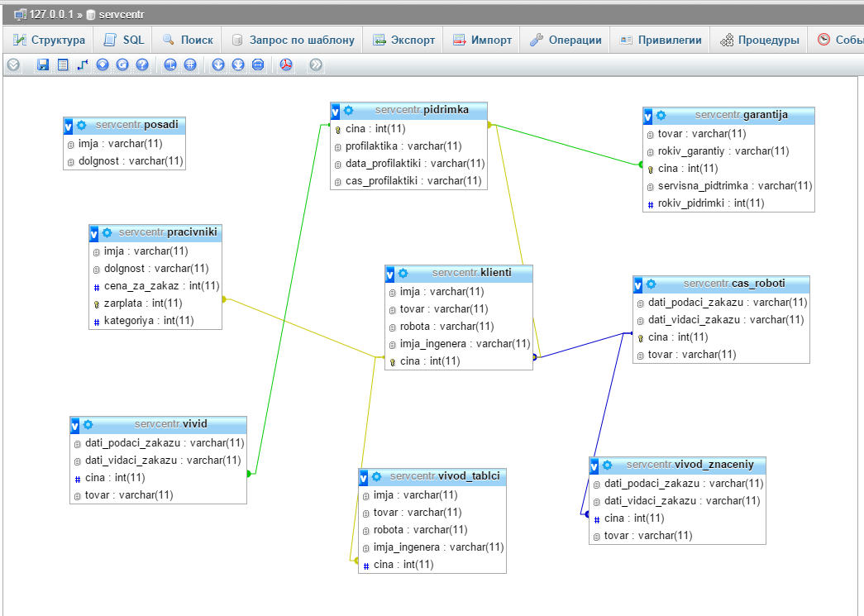The width and height of the screenshot is (864, 616).
Task: Select the cina field in pidrimka table
Action: click(x=409, y=128)
